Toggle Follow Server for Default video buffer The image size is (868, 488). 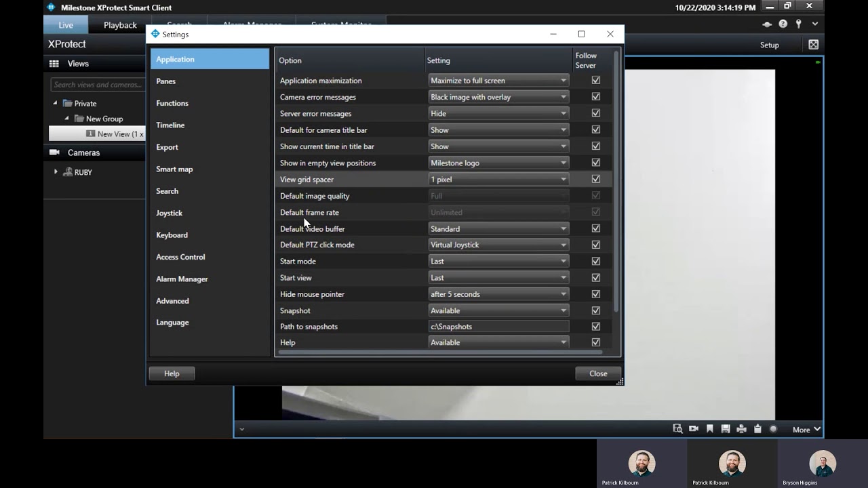[x=596, y=228]
